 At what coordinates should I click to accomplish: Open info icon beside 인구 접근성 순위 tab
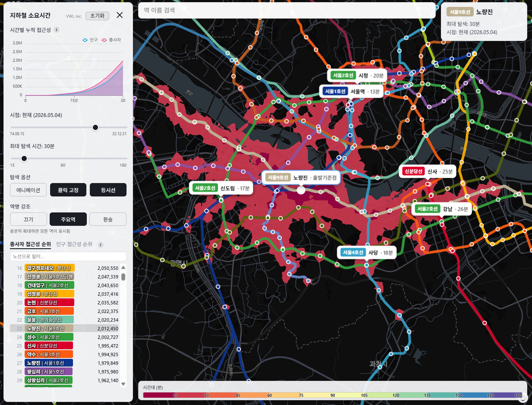(101, 244)
